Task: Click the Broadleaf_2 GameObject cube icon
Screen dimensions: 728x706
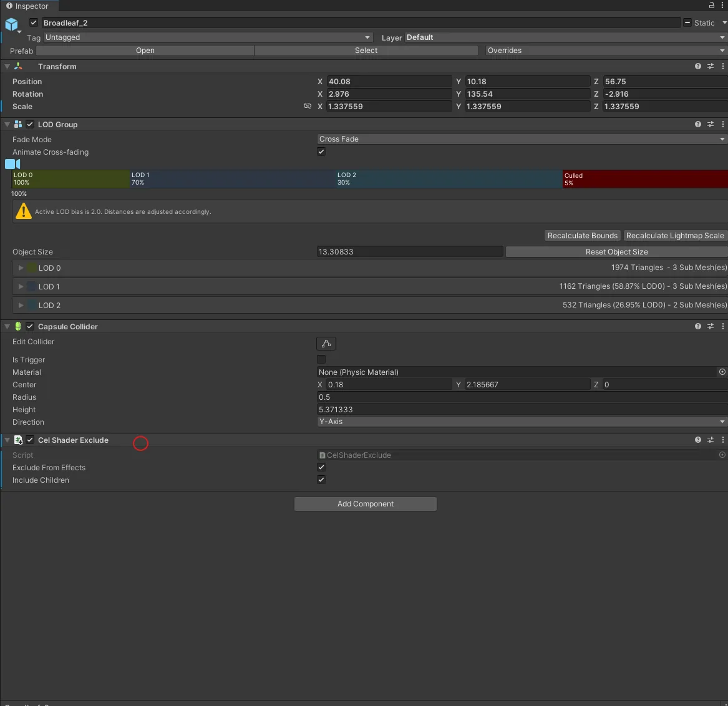Action: point(11,24)
